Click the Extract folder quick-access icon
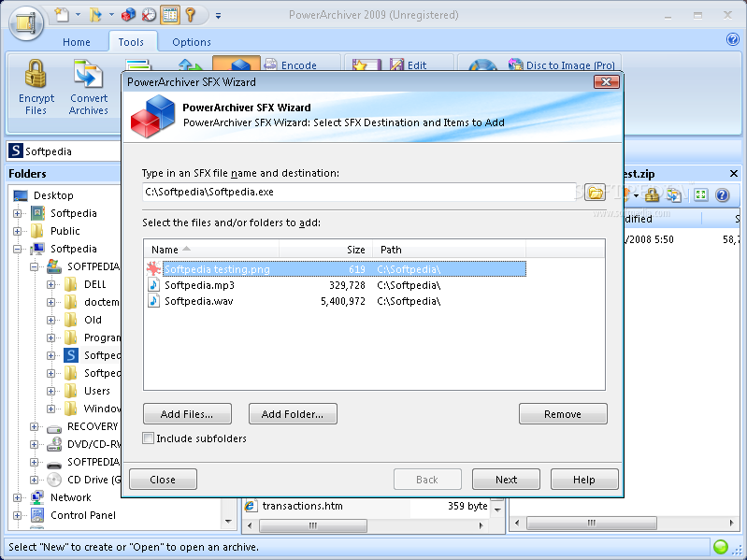The width and height of the screenshot is (747, 560). (95, 15)
